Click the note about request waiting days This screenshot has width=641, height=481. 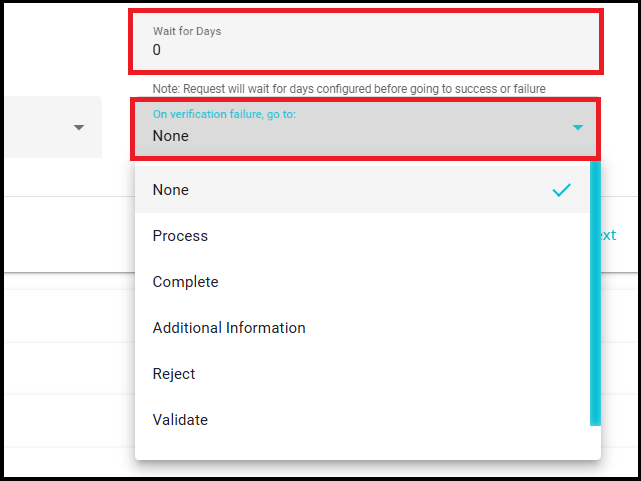[x=349, y=88]
